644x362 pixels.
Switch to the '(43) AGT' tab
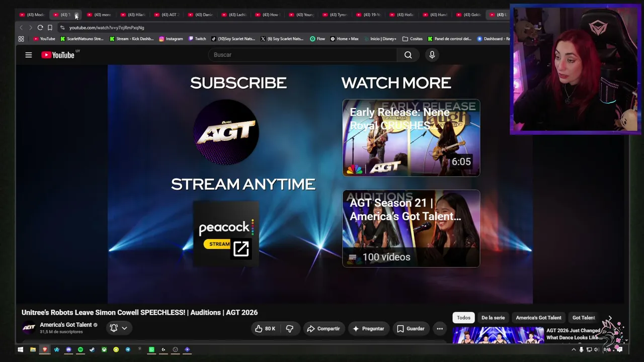click(x=167, y=15)
